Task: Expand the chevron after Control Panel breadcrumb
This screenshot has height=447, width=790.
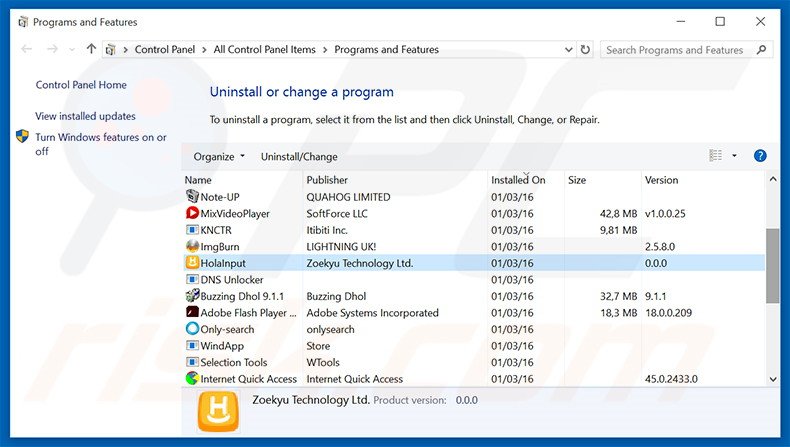Action: pos(204,49)
